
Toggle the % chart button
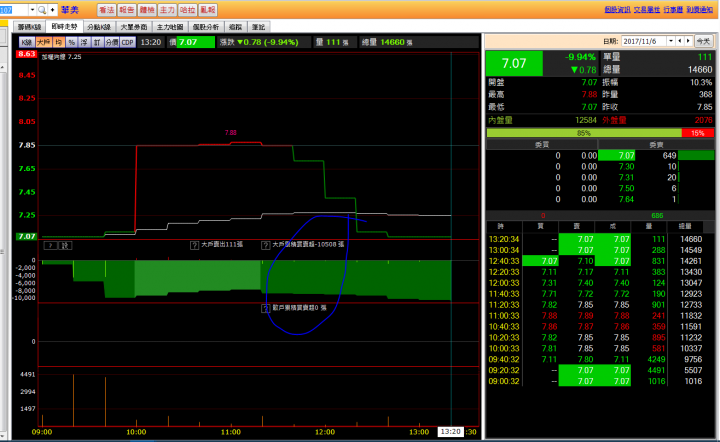coord(72,42)
